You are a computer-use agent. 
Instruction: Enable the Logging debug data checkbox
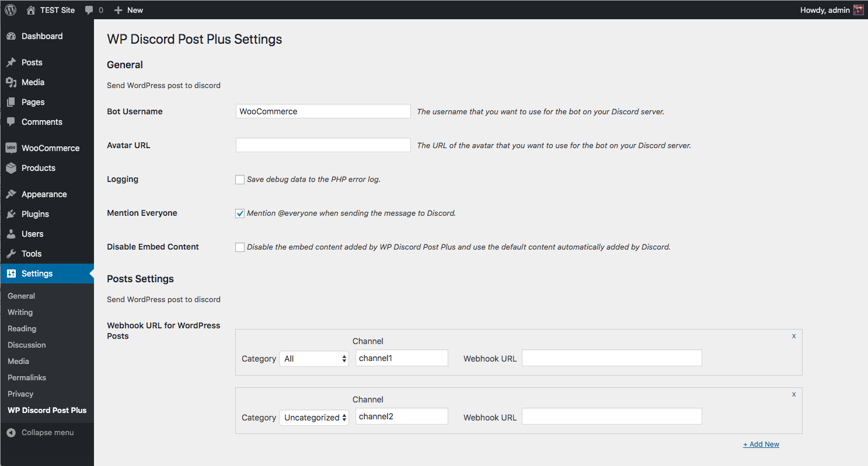pos(240,180)
